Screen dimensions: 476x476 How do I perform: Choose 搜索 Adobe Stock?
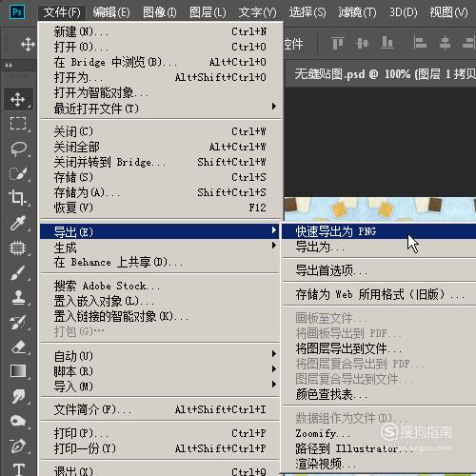[x=161, y=286]
